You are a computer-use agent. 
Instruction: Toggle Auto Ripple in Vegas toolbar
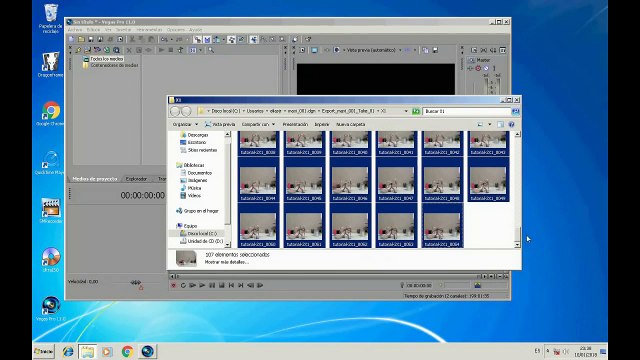click(x=216, y=39)
